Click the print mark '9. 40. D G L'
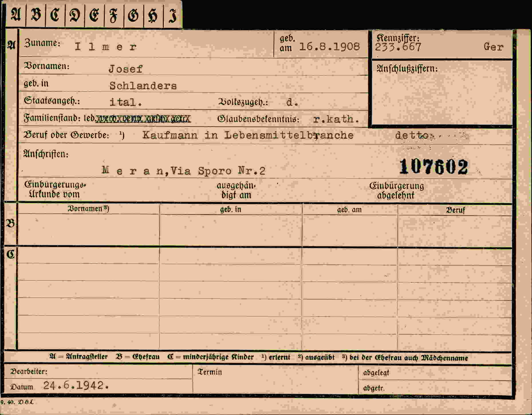This screenshot has width=532, height=415. click(17, 402)
